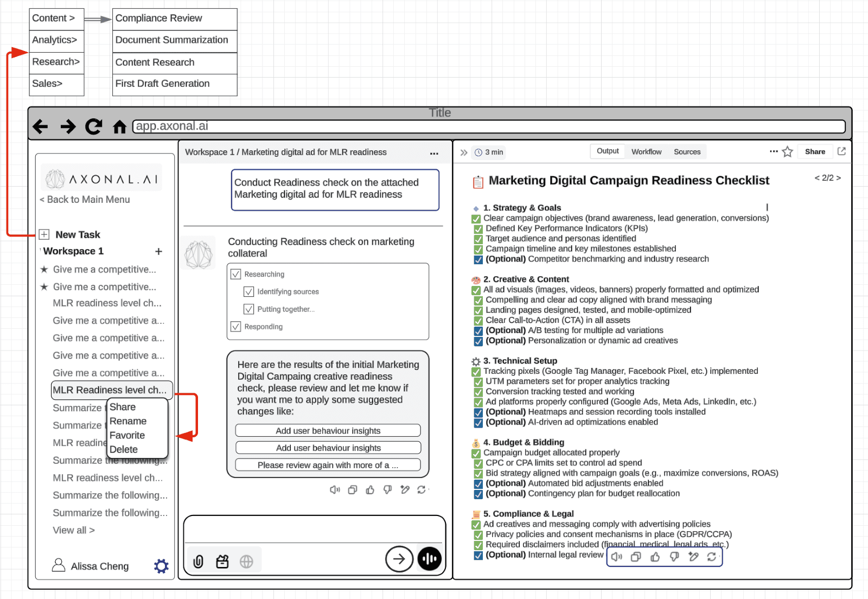Viewport: 868px width, 599px height.
Task: Give the chat response a thumbs down
Action: 387,490
